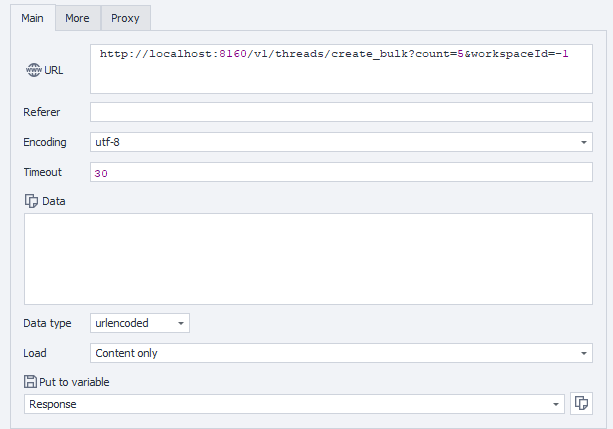This screenshot has height=429, width=613.
Task: Open the Data type urlencoded dropdown
Action: pyautogui.click(x=180, y=323)
